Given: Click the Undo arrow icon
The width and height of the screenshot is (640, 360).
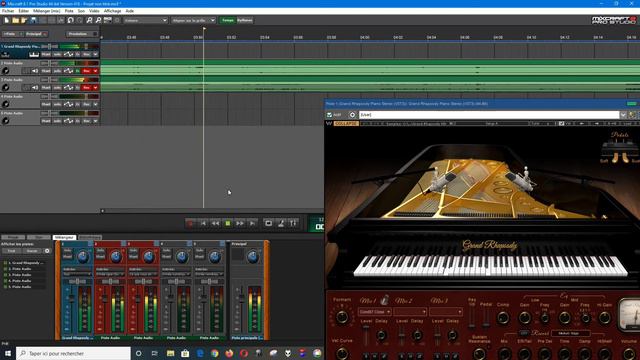Looking at the screenshot, I should pos(71,20).
